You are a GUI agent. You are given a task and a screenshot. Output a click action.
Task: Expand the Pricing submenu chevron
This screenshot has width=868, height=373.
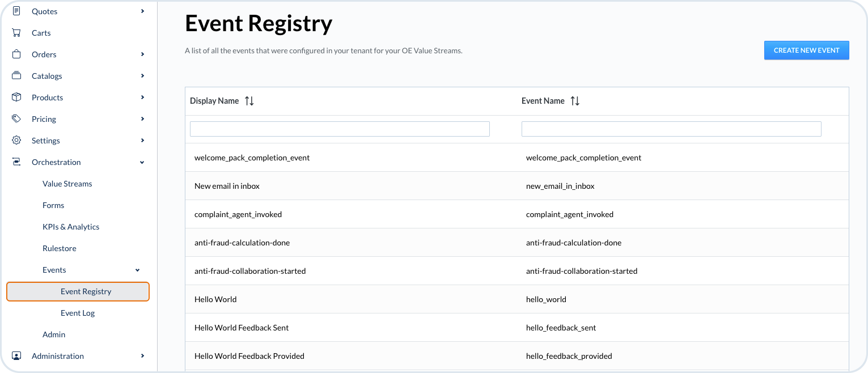pyautogui.click(x=142, y=119)
